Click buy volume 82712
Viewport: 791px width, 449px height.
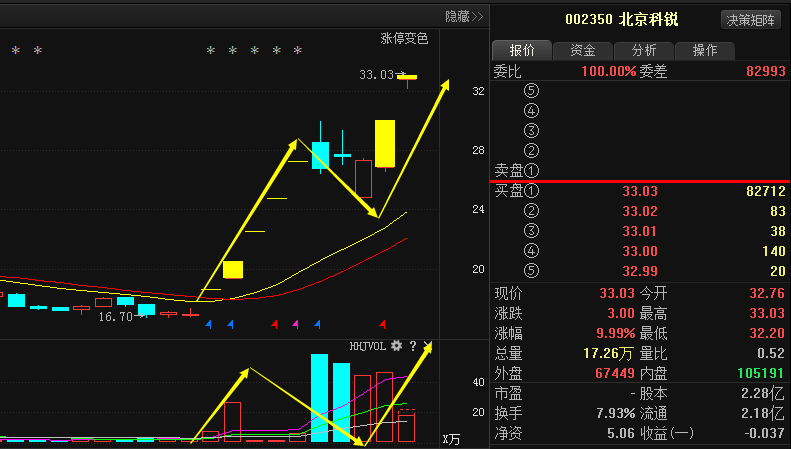766,191
